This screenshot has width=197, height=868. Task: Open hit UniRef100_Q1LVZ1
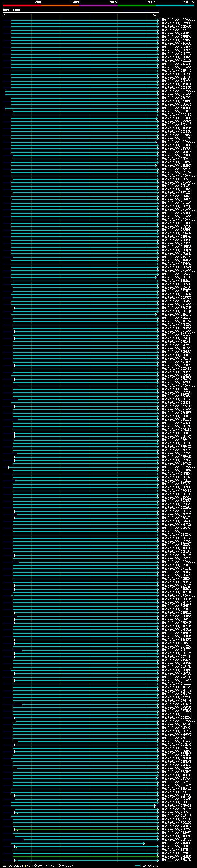coord(177,650)
